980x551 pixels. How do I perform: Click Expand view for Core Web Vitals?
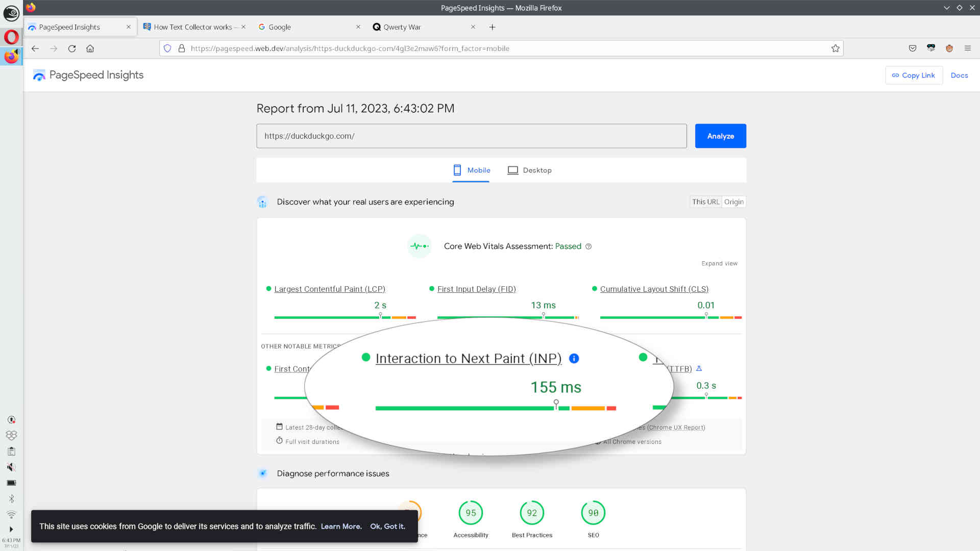(x=719, y=263)
